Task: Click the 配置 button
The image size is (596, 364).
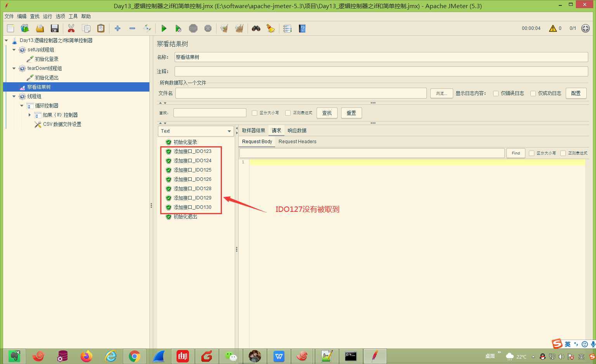Action: click(576, 93)
